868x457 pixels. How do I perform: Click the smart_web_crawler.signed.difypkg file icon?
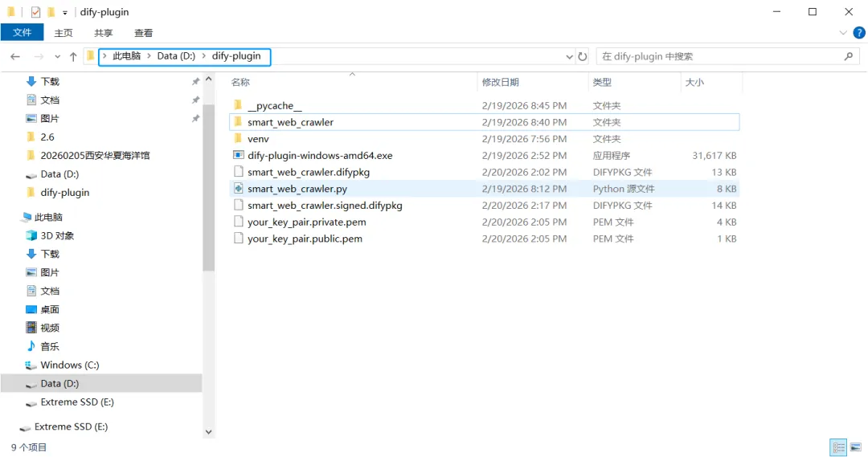[x=238, y=205]
